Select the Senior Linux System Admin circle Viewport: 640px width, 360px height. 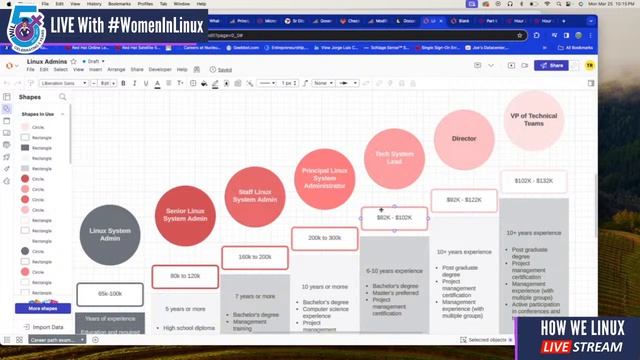[x=185, y=216]
